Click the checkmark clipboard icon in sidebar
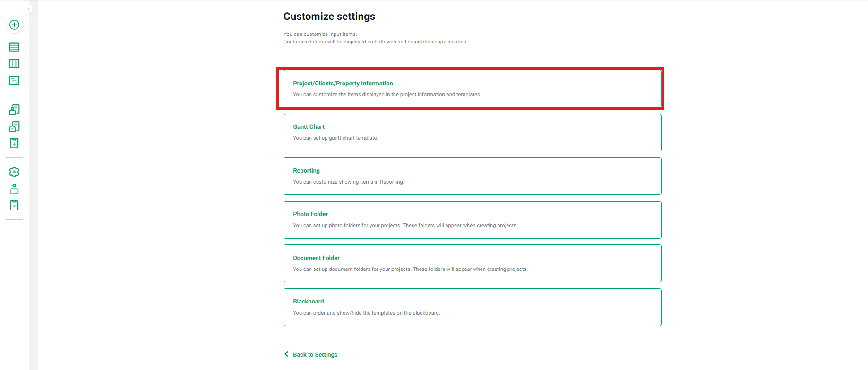The width and height of the screenshot is (868, 370). [14, 205]
